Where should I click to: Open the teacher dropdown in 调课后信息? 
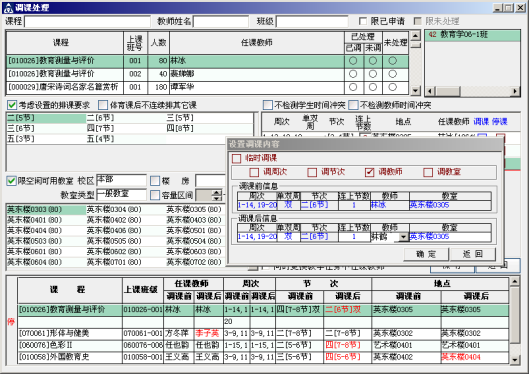(x=403, y=237)
